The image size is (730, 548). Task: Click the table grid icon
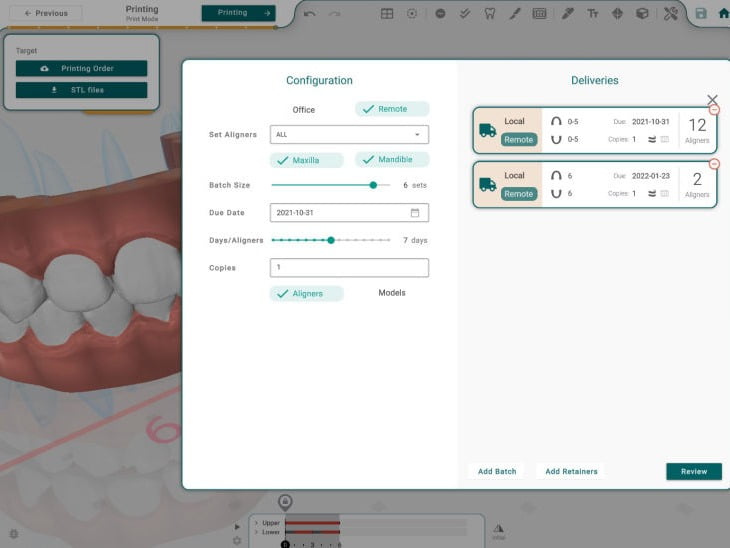tap(387, 14)
